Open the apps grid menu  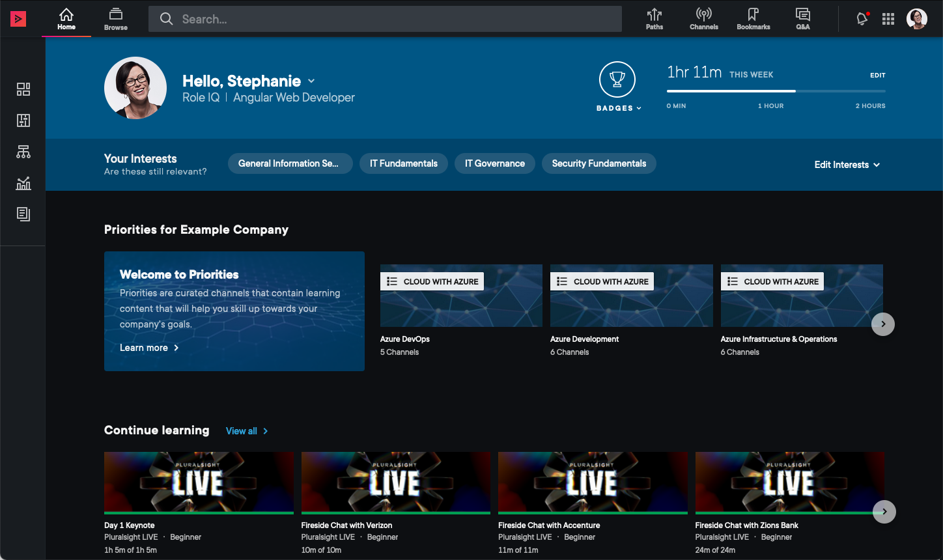(888, 19)
